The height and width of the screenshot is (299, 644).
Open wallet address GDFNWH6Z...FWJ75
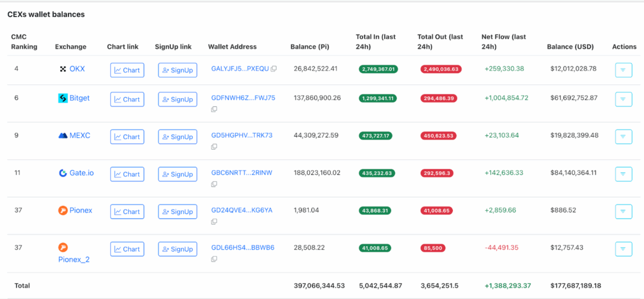(243, 98)
